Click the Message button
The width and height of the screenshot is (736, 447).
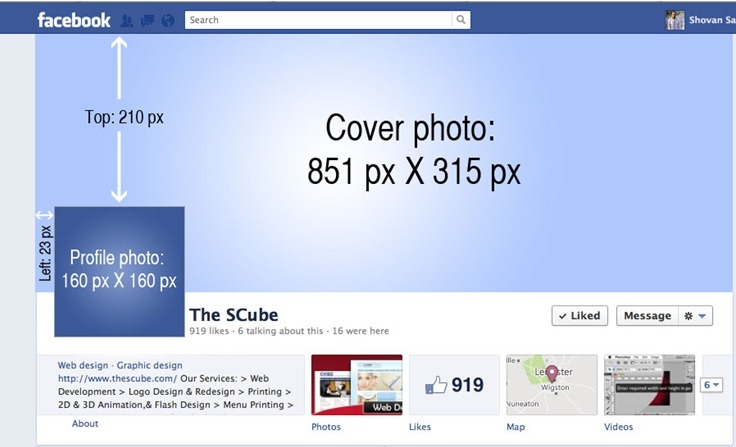[x=647, y=316]
